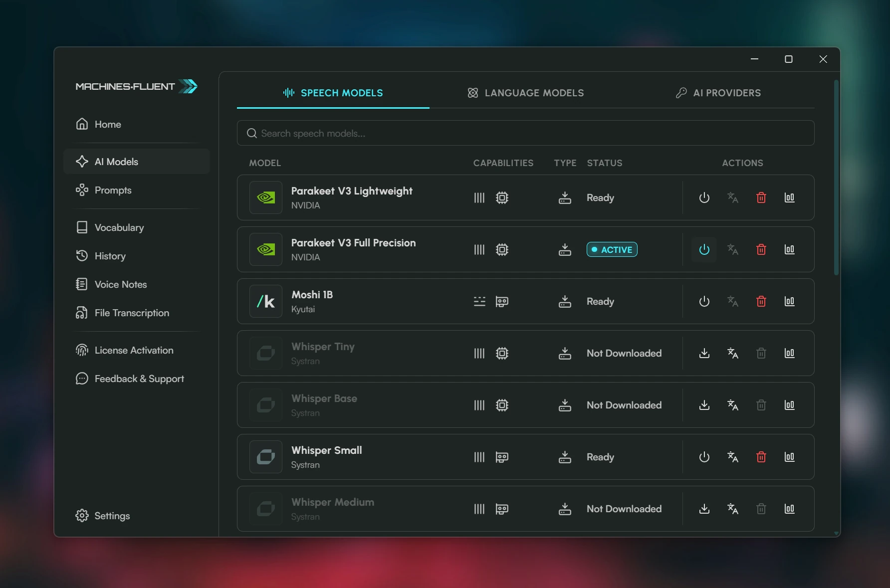Go to Home in sidebar
890x588 pixels.
pyautogui.click(x=136, y=124)
